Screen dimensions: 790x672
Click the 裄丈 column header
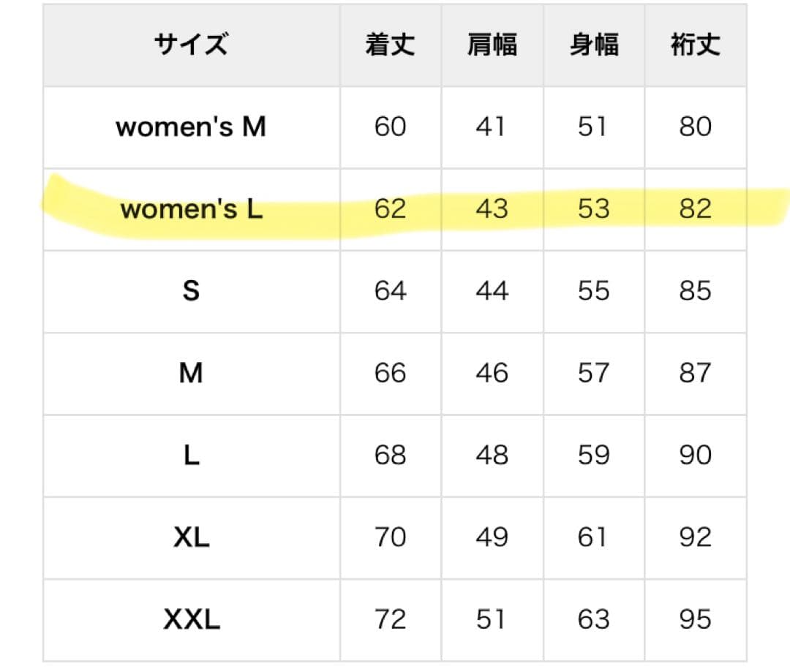(x=696, y=45)
